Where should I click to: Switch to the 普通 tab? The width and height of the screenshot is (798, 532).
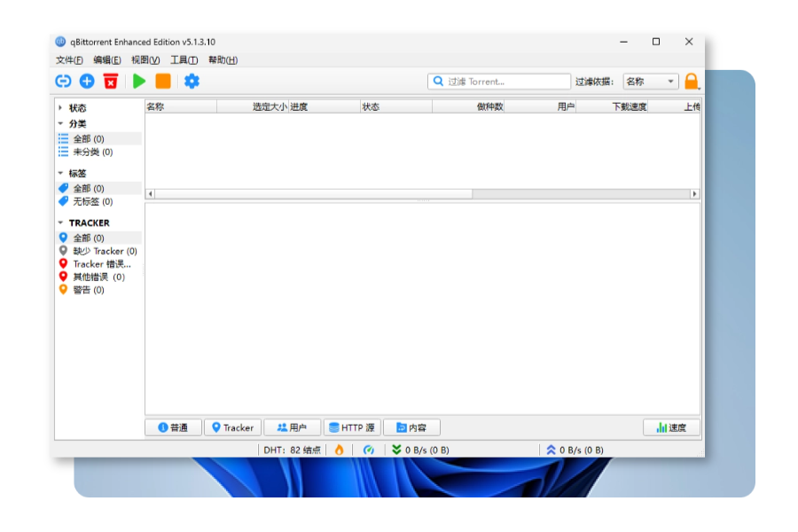pyautogui.click(x=173, y=427)
